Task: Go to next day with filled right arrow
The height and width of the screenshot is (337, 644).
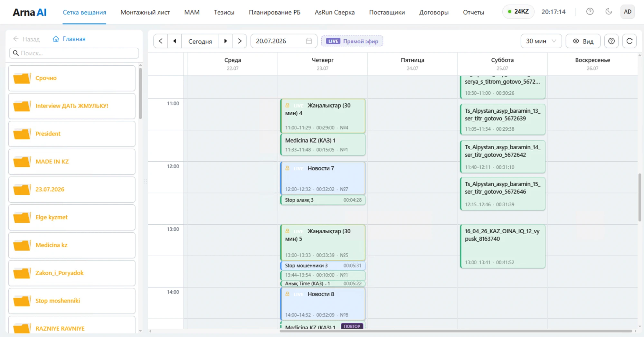Action: pyautogui.click(x=226, y=41)
